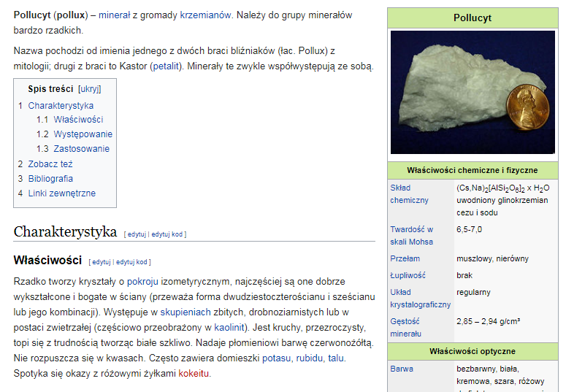Click 'edytuj' next to Charakterystyka heading
The width and height of the screenshot is (566, 392).
[x=137, y=234]
